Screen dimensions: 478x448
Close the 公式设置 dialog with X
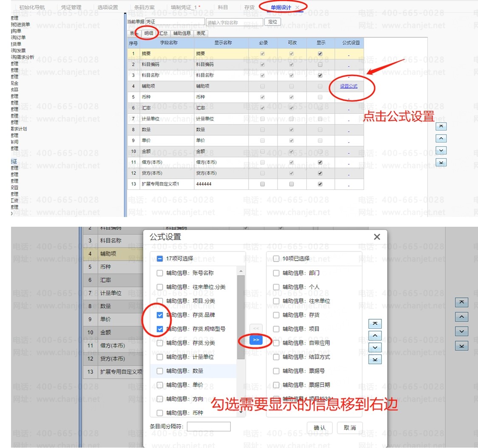pyautogui.click(x=376, y=237)
